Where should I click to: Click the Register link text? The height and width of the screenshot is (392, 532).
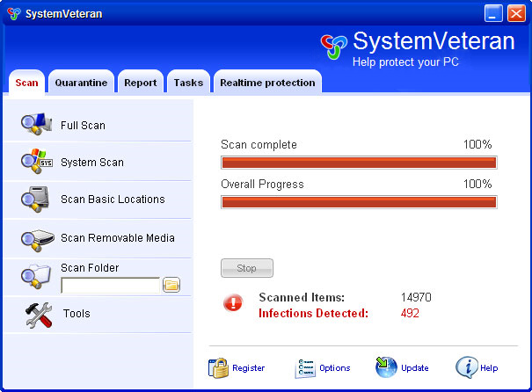(248, 368)
